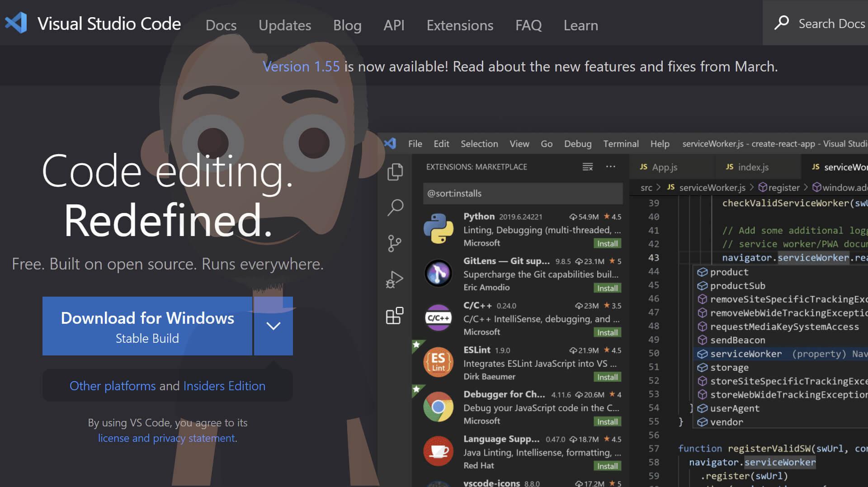Image resolution: width=868 pixels, height=487 pixels.
Task: Open the Debug menu in editor
Action: pos(577,144)
